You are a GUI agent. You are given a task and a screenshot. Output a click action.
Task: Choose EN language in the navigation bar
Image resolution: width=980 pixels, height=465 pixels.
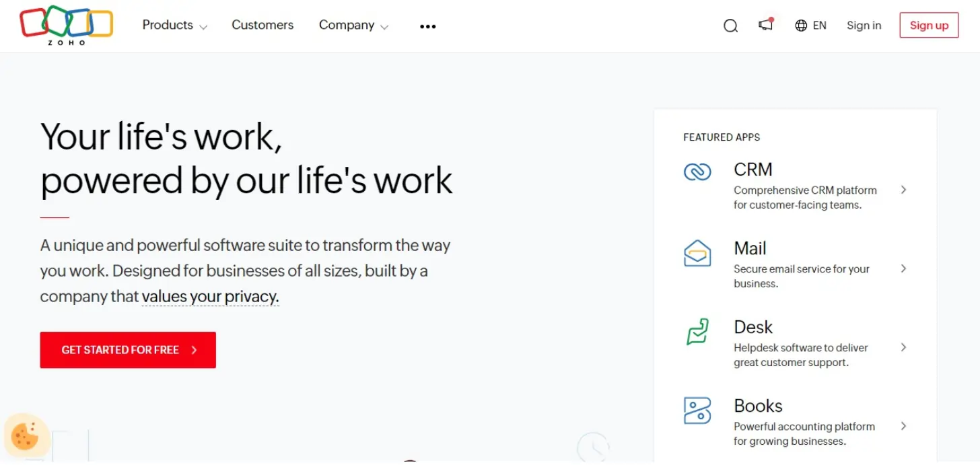[820, 26]
